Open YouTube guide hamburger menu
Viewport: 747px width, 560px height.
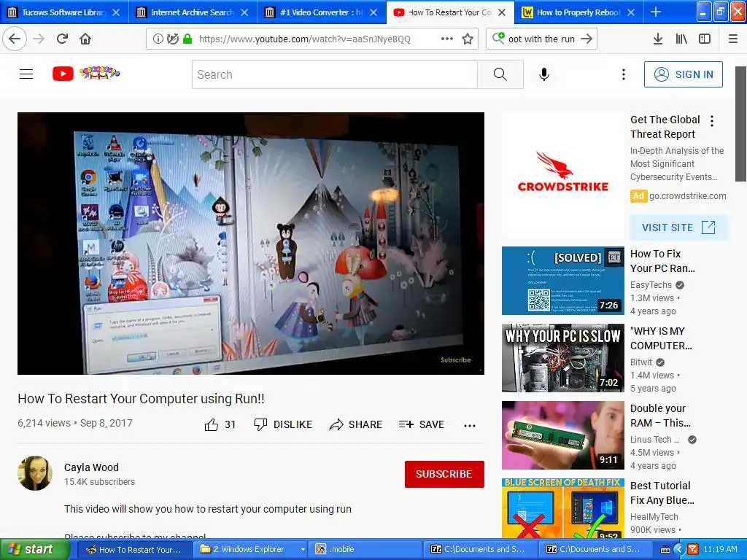[x=26, y=74]
